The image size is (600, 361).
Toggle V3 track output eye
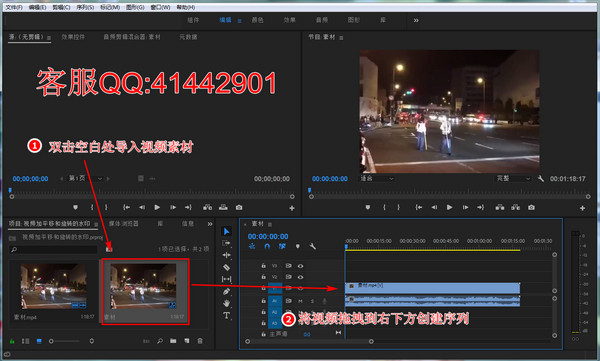point(300,266)
